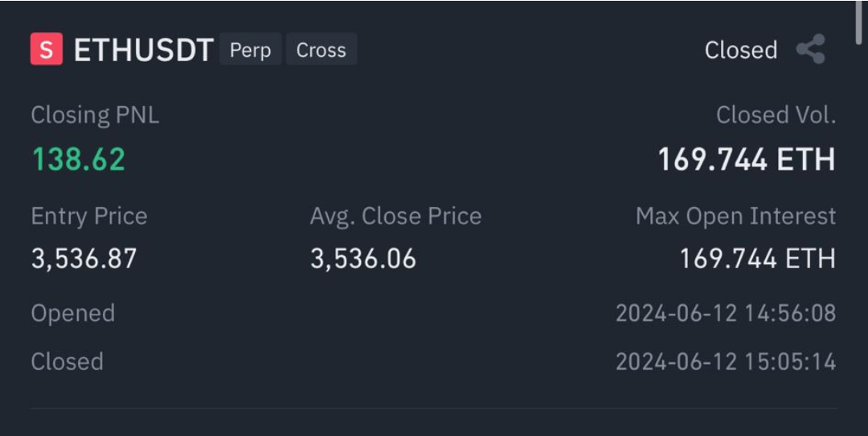Viewport: 868px width, 436px height.
Task: Click the Max Open Interest 169.744 ETH value
Action: pyautogui.click(x=758, y=259)
